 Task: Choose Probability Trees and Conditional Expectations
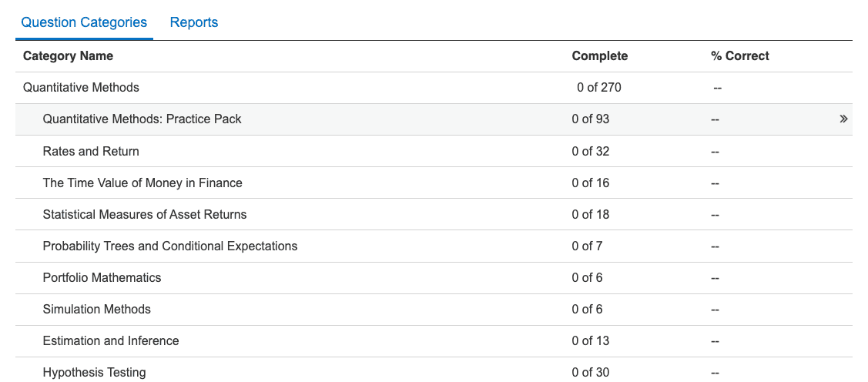pos(170,246)
